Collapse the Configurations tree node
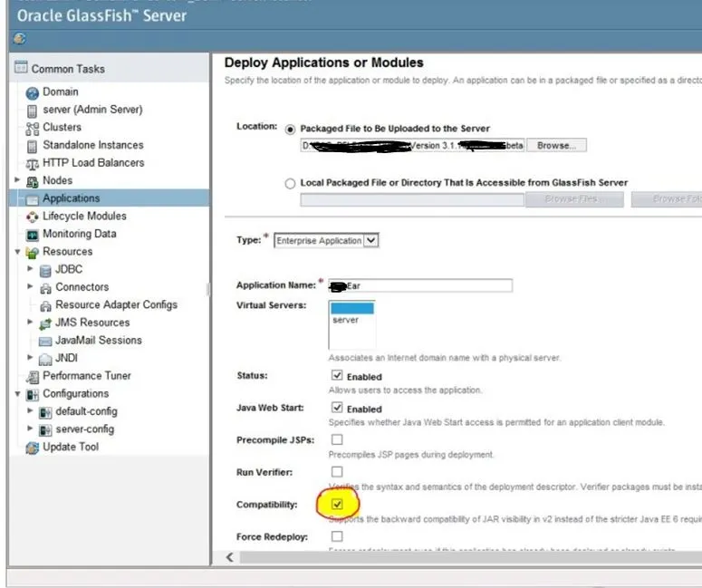This screenshot has width=702, height=588. (17, 393)
